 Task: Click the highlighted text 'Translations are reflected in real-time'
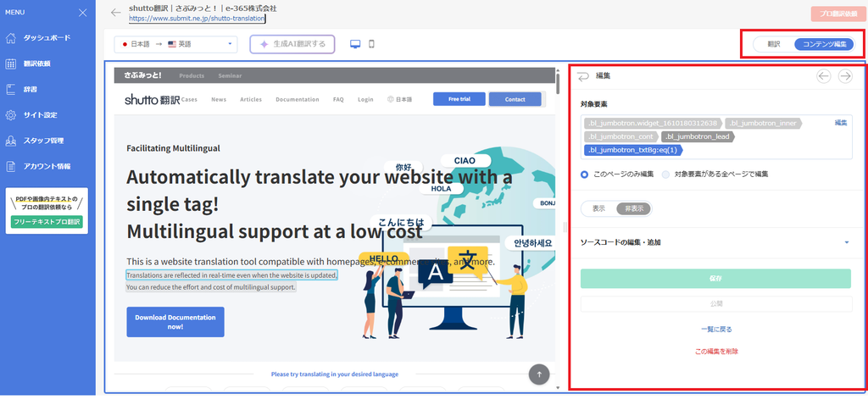point(232,275)
